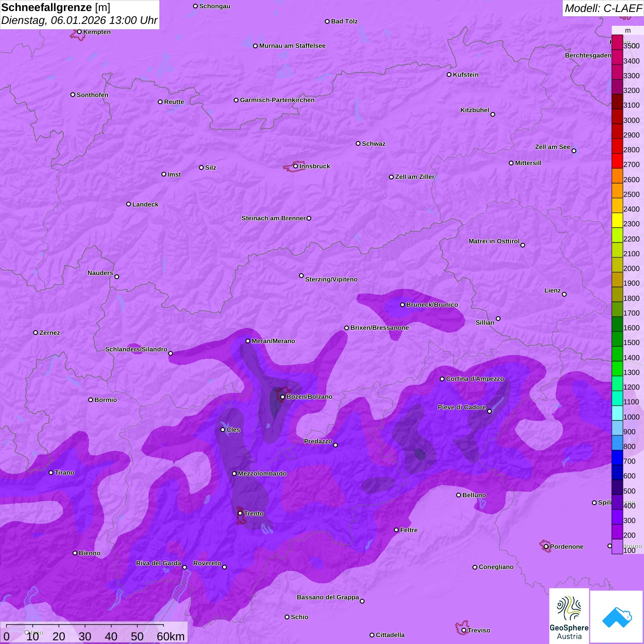
Task: Click the Bormio label
Action: click(x=106, y=400)
